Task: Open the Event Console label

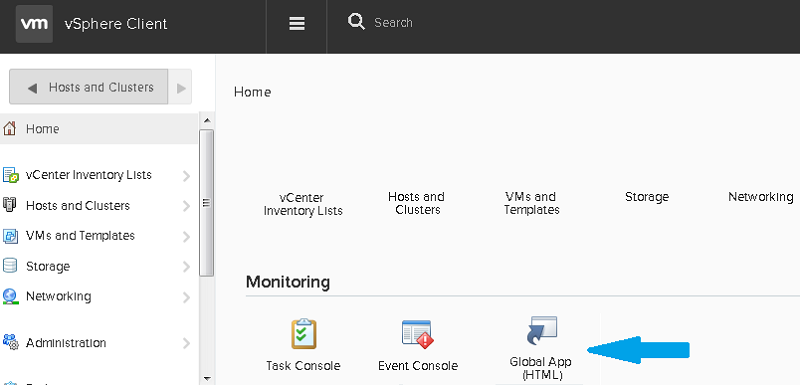Action: coord(418,366)
